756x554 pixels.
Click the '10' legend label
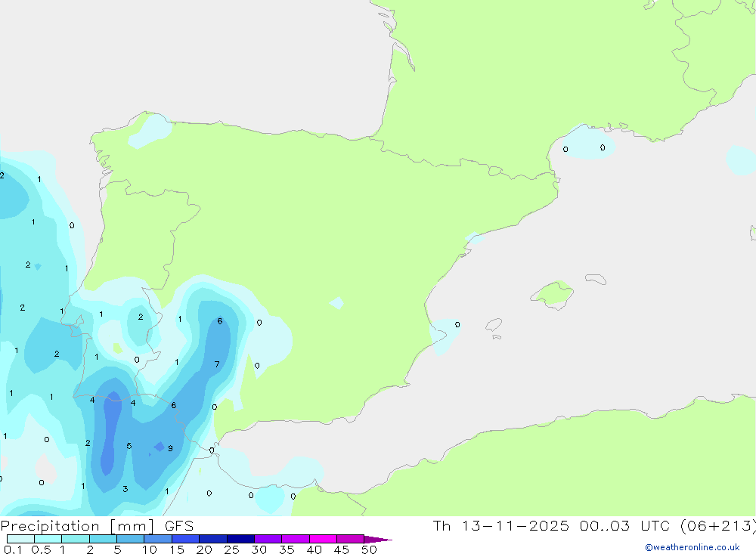coord(150,549)
